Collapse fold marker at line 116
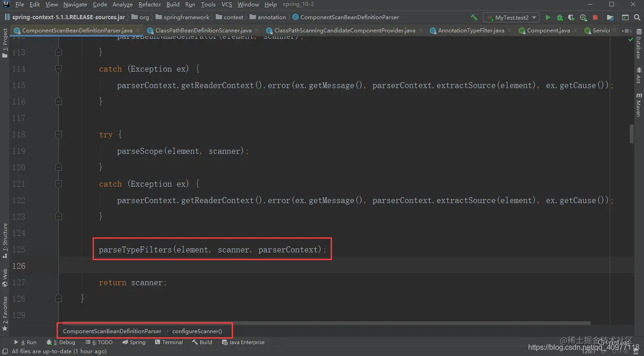This screenshot has height=356, width=644. [58, 102]
